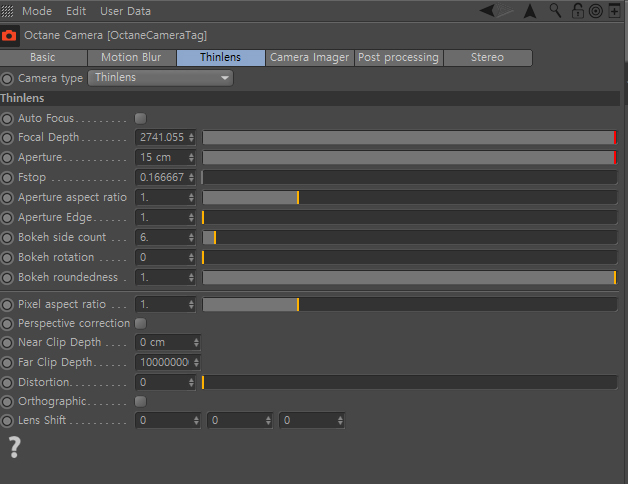This screenshot has width=628, height=484.
Task: Click the Focal Depth stepper arrows
Action: pos(191,137)
